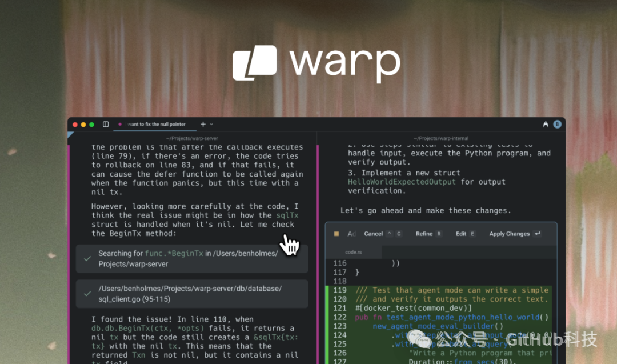Click the purple dot indicator on the tab

pos(120,125)
